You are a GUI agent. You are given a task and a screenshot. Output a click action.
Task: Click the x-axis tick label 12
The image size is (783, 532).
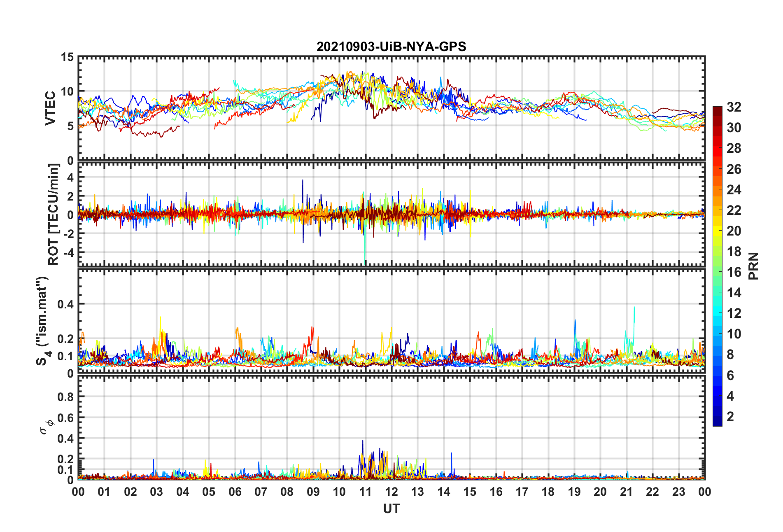click(391, 492)
